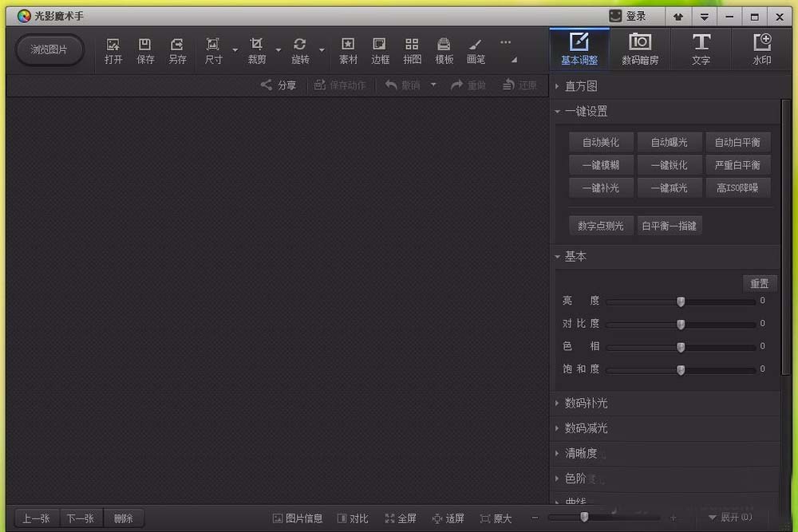The width and height of the screenshot is (798, 532).
Task: Switch to the 文字 (Text) tab
Action: (701, 49)
